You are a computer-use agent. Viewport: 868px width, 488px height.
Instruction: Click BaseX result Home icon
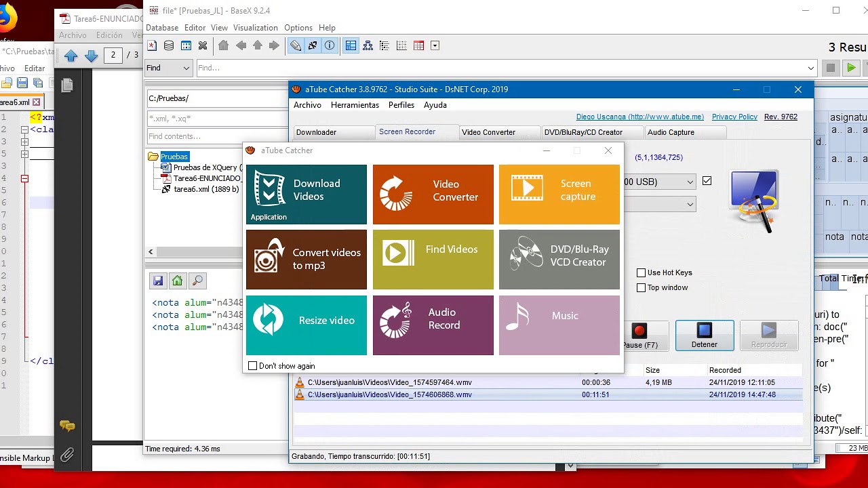(178, 281)
